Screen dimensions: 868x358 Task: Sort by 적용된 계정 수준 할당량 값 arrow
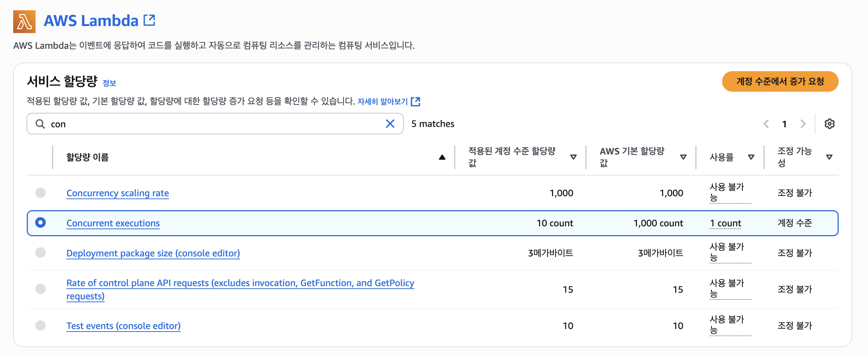(x=573, y=157)
